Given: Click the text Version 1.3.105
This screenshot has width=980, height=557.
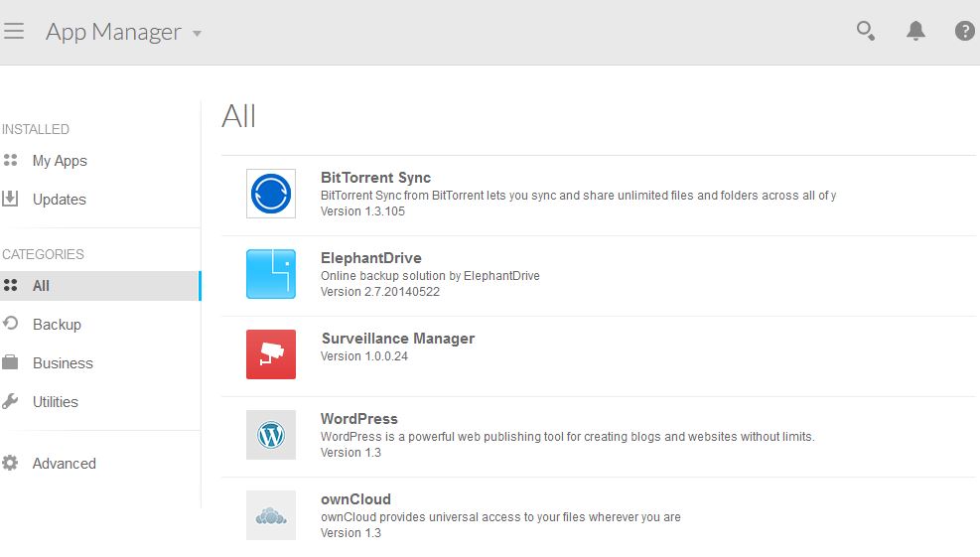Looking at the screenshot, I should point(362,211).
